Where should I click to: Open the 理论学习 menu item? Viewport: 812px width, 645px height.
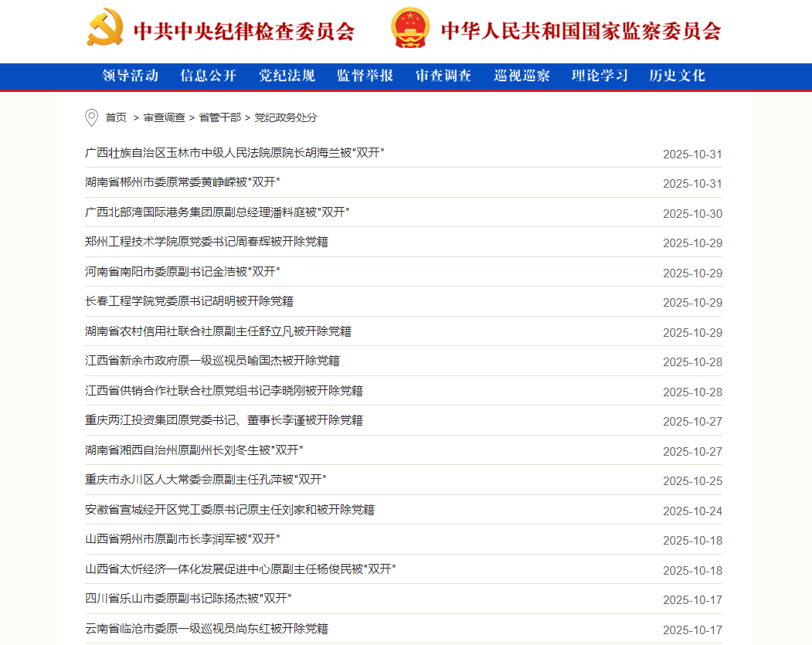(x=600, y=76)
